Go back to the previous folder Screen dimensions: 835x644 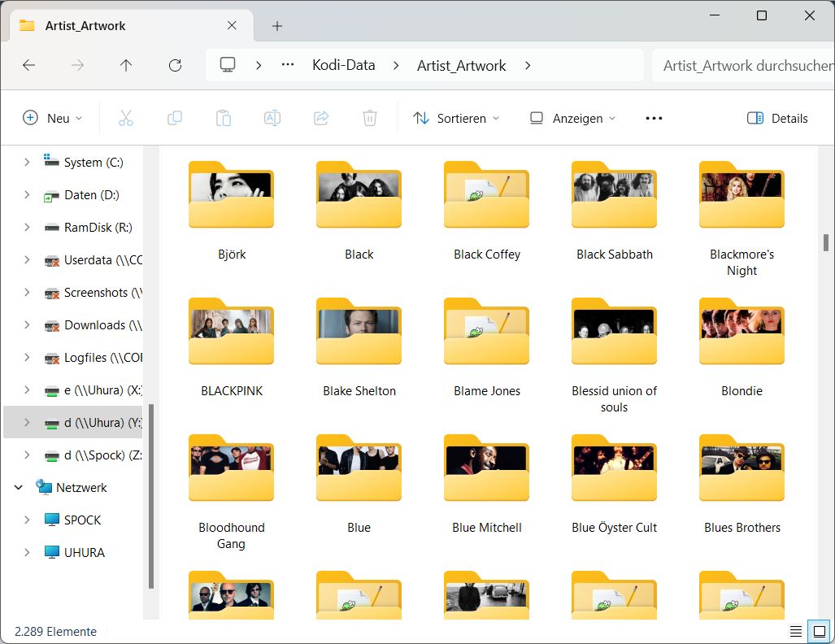pos(28,66)
